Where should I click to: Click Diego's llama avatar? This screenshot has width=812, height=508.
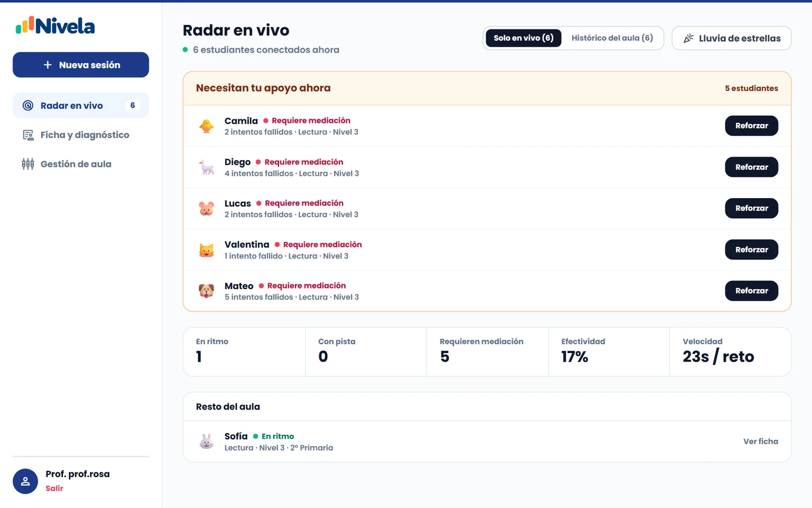207,167
